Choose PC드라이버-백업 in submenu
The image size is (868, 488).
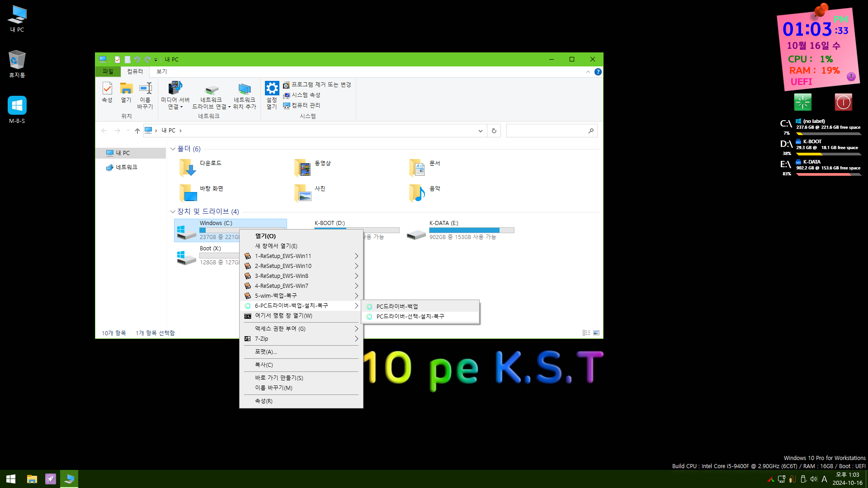click(421, 306)
